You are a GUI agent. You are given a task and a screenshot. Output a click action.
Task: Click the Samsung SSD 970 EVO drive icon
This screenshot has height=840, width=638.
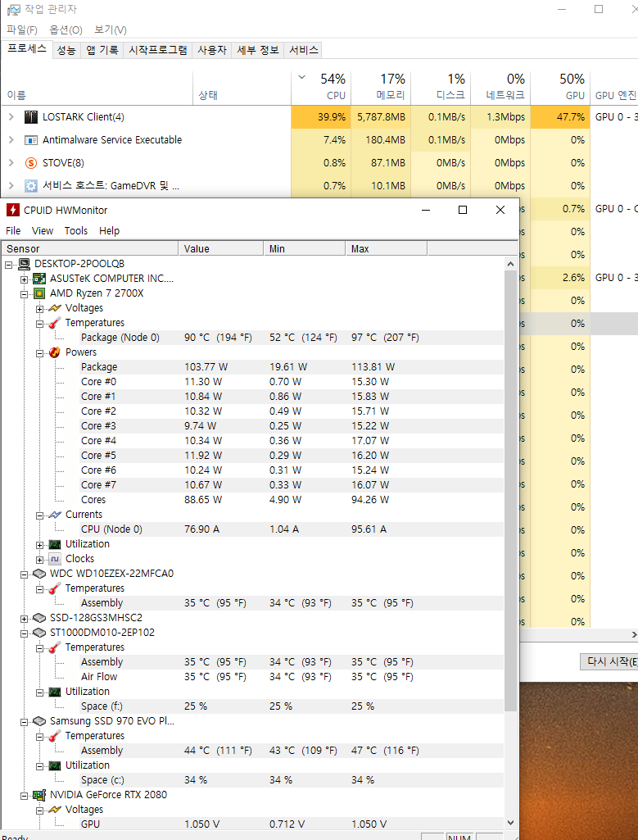tap(39, 721)
